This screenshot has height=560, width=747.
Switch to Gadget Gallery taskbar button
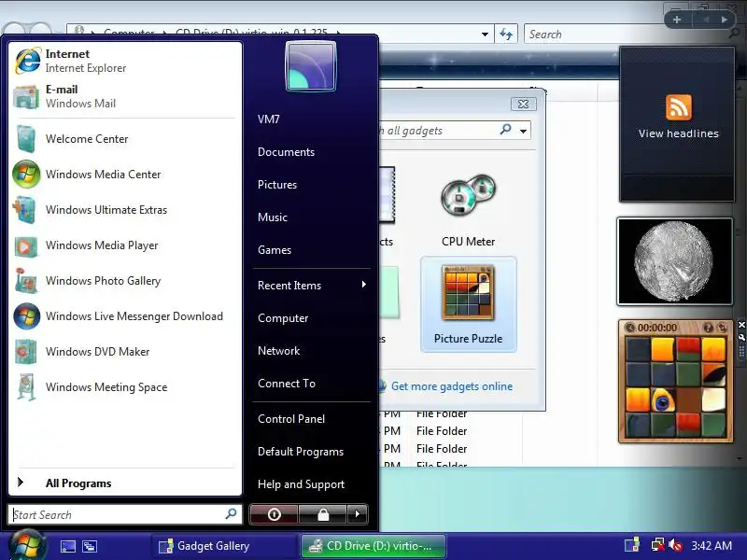point(224,546)
